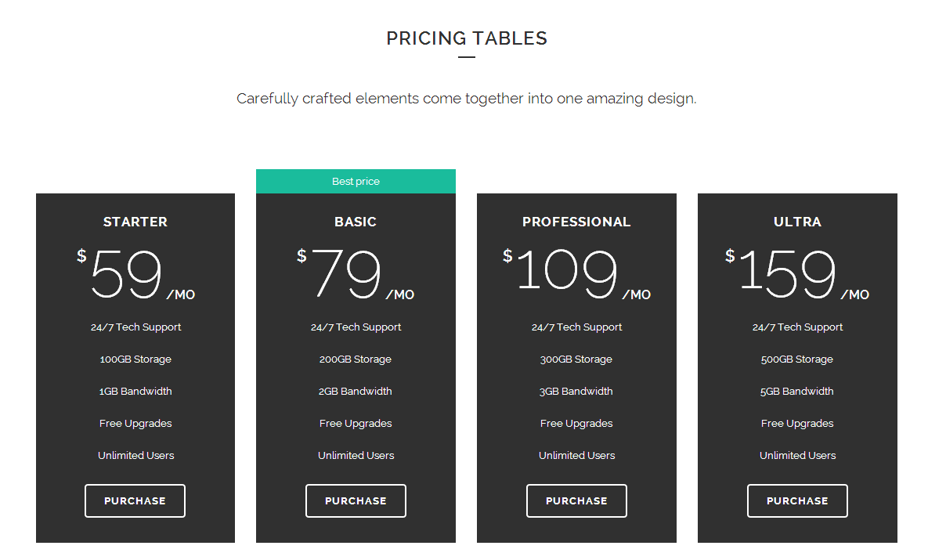Click the STARTER plan title
Image resolution: width=928 pixels, height=560 pixels.
click(x=135, y=222)
